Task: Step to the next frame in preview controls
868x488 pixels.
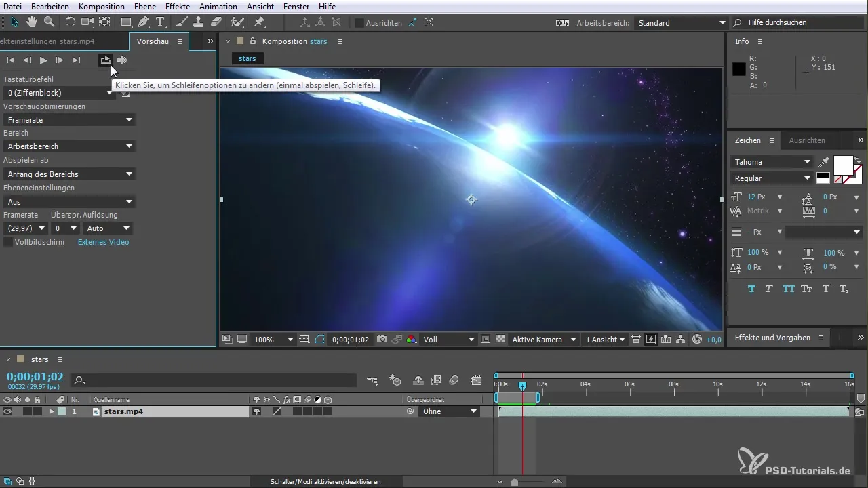Action: point(60,60)
